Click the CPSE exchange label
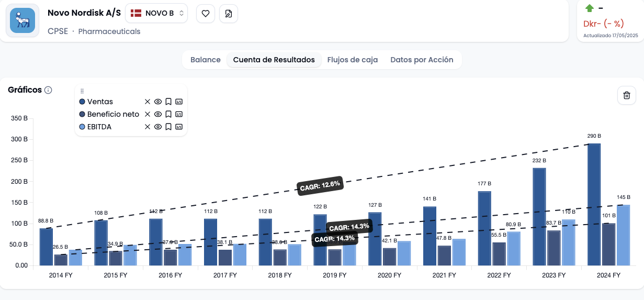644x300 pixels. [x=58, y=31]
